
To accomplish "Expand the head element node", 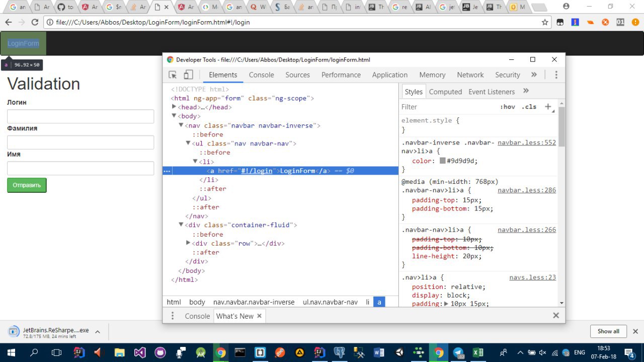I will point(175,107).
